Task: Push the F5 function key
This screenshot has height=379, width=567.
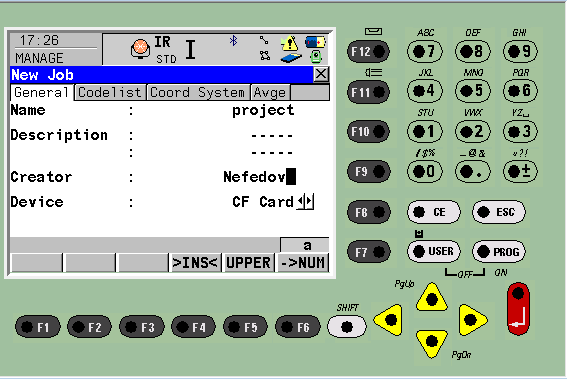Action: click(x=246, y=327)
